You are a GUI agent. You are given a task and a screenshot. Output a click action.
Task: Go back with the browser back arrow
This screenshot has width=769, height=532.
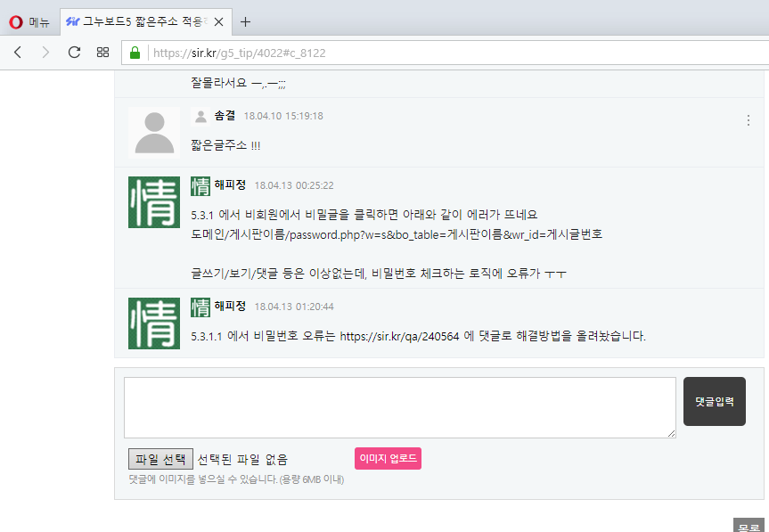point(18,53)
